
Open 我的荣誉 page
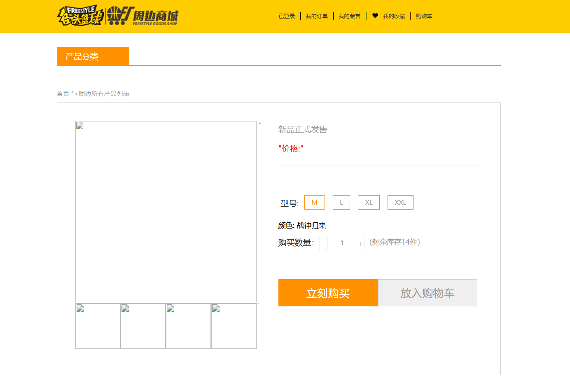coord(350,16)
